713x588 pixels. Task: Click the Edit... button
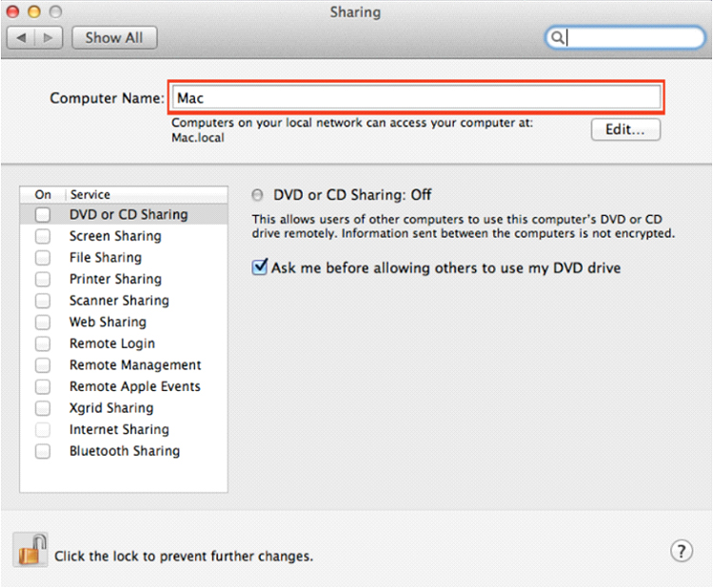(625, 130)
